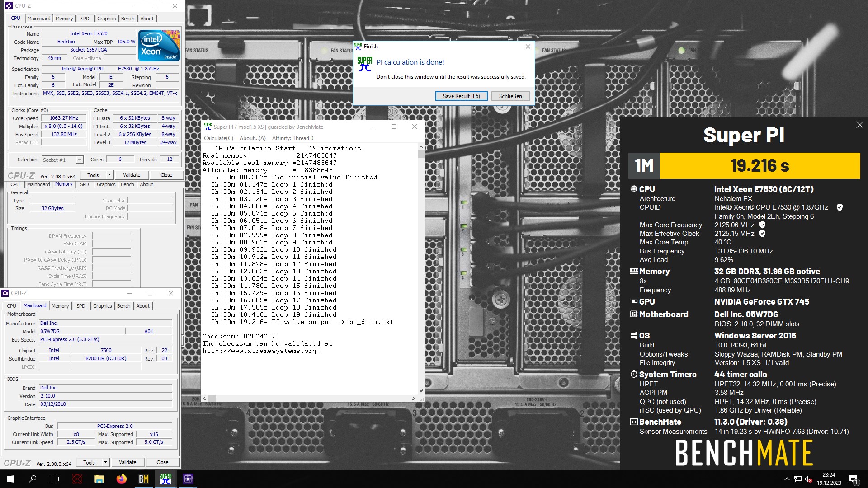Click Close button in bottom CPU-Z window
868x488 pixels.
click(x=162, y=462)
